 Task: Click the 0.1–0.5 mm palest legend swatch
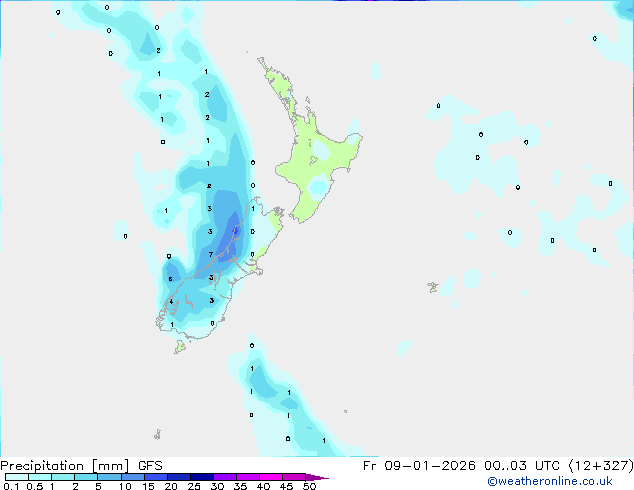[x=17, y=477]
